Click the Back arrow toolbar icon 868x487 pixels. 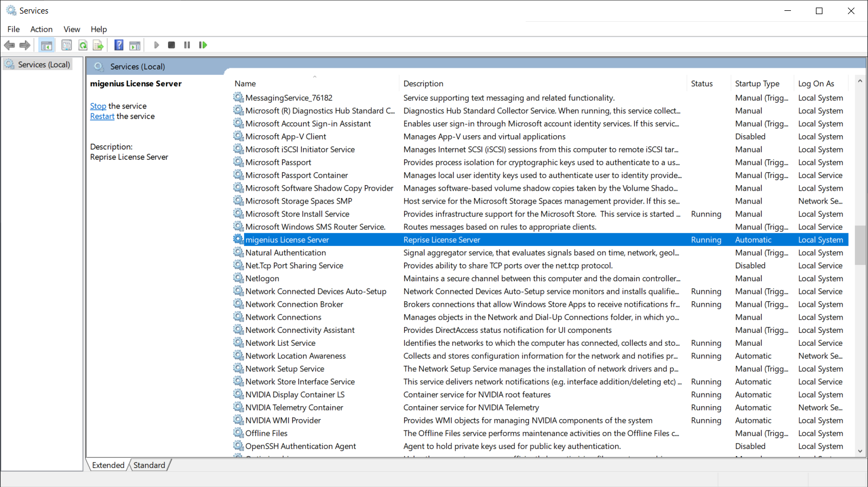9,45
